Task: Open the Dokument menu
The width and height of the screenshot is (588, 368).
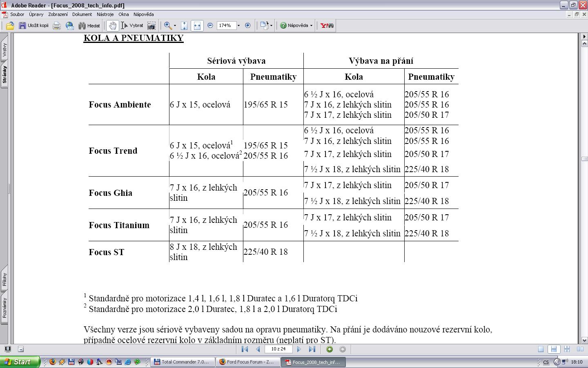Action: point(82,14)
